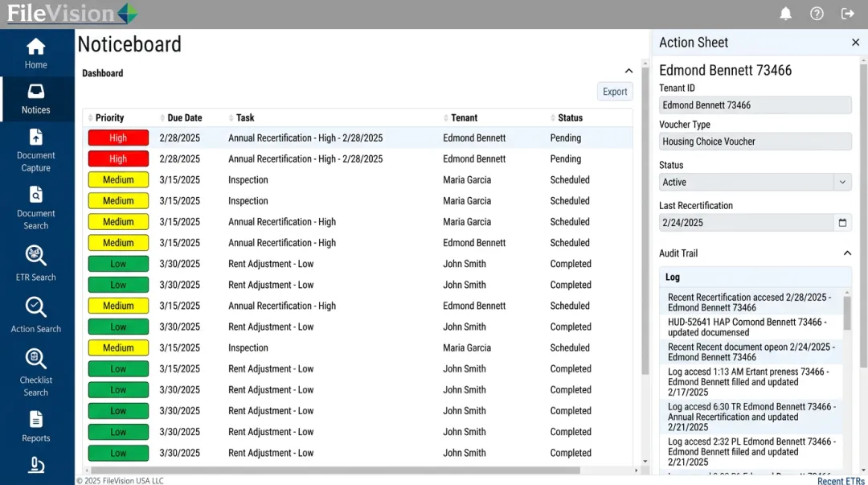The image size is (868, 485).
Task: Click Maria Garcia's Annual Recertification - High task
Action: pos(282,222)
